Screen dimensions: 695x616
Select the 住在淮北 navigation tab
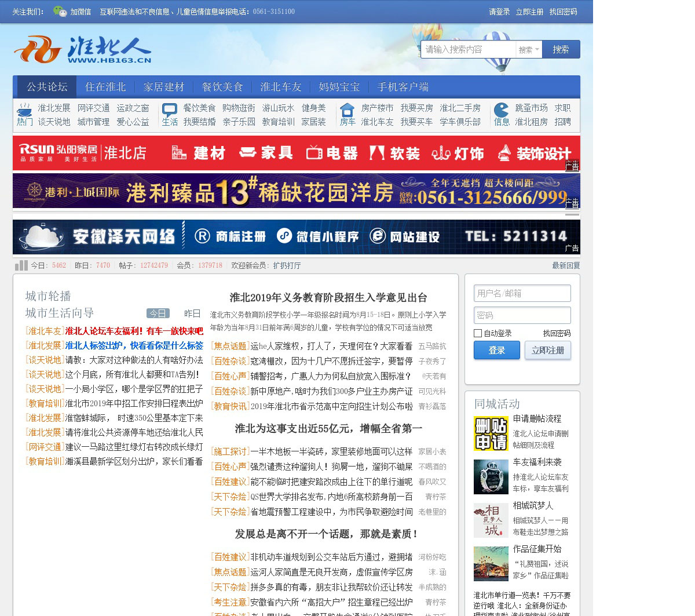pyautogui.click(x=105, y=87)
